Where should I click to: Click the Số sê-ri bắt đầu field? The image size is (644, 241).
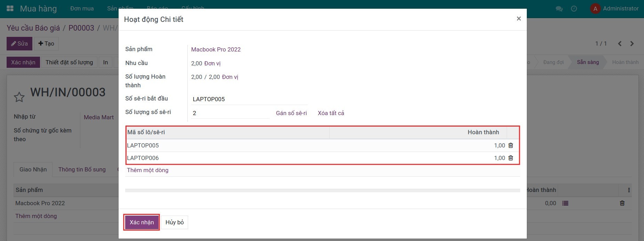coord(249,99)
